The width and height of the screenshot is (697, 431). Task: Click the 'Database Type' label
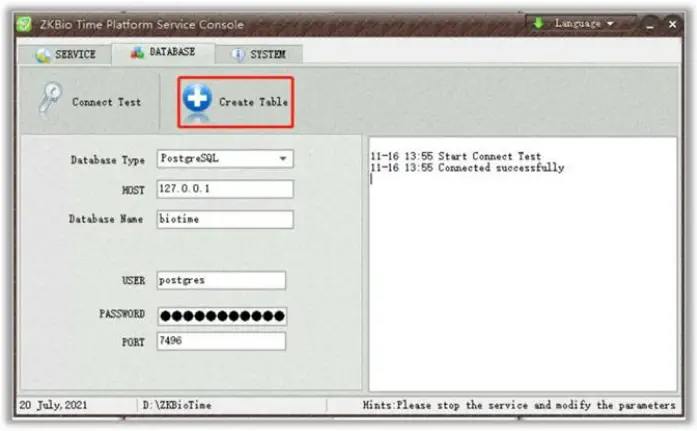[x=108, y=160]
